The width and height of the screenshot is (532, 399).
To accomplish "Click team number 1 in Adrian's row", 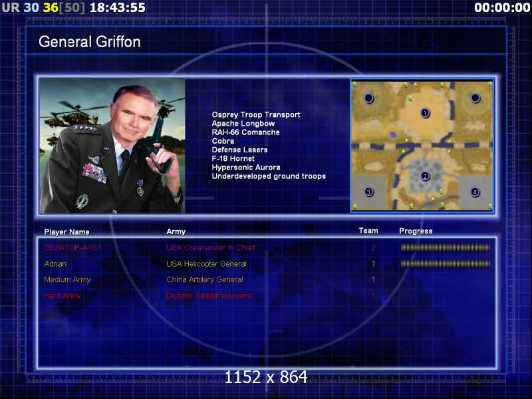I will (374, 263).
